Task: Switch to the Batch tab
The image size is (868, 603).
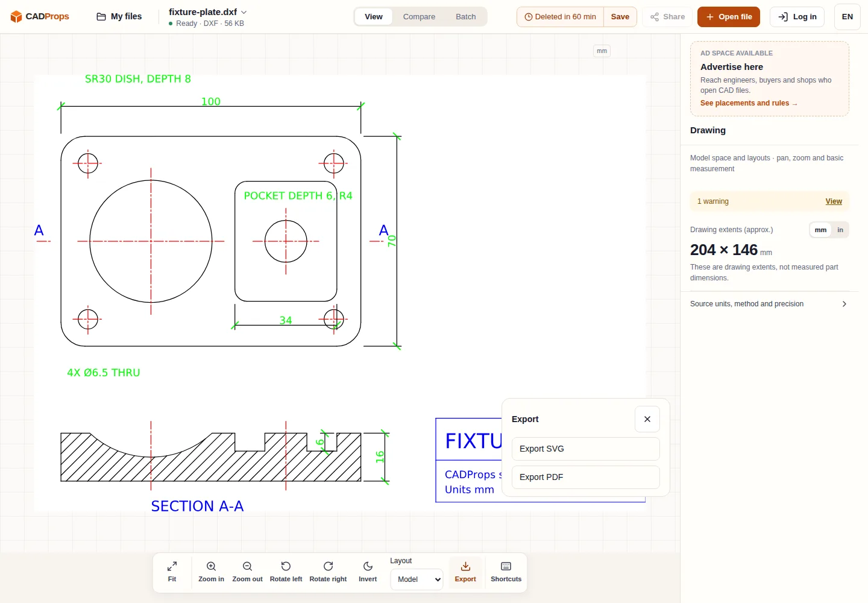Action: pos(466,16)
